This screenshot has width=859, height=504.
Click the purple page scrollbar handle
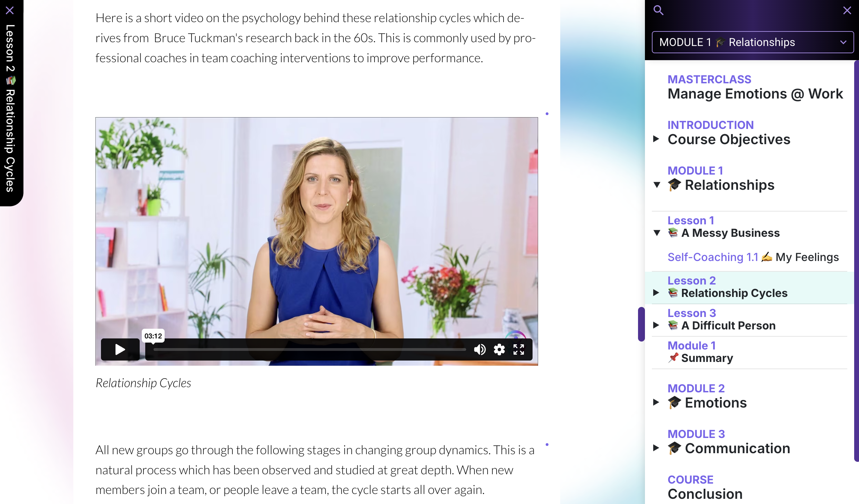tap(641, 324)
